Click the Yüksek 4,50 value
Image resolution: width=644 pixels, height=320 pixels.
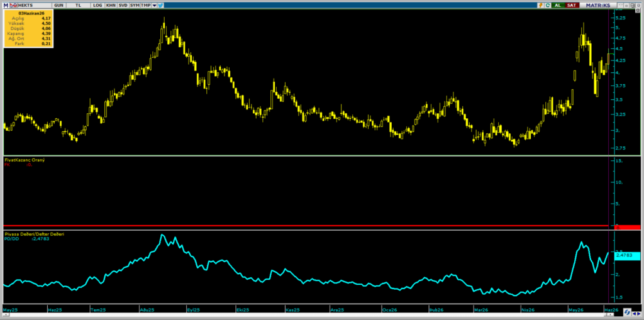[x=45, y=23]
